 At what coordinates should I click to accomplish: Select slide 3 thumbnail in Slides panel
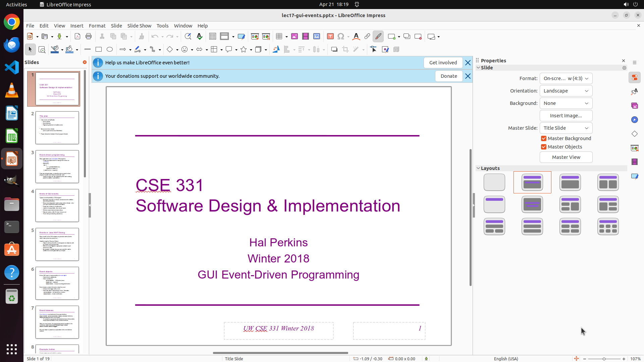coord(57,167)
